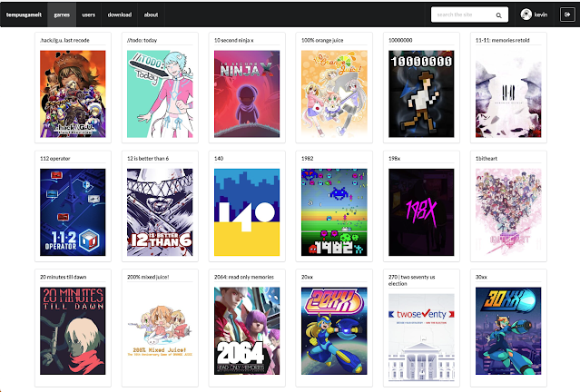Open 10 second ninja x cover

pos(247,94)
